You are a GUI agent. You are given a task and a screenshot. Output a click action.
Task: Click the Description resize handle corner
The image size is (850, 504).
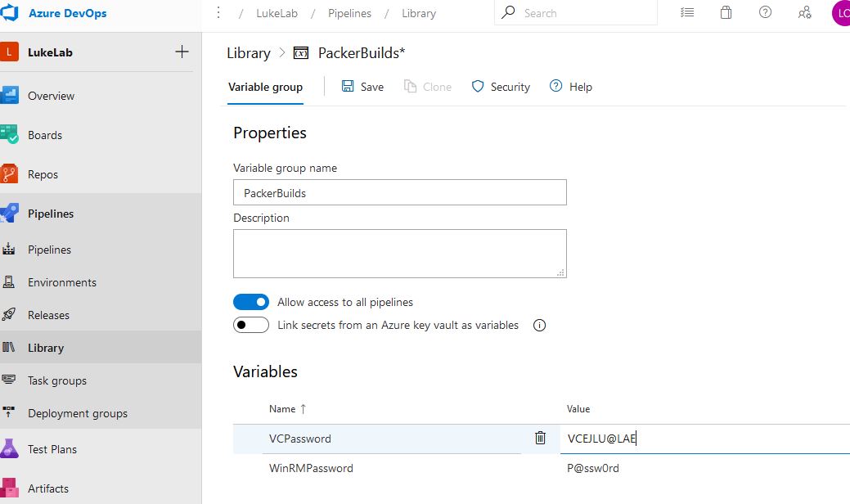(561, 272)
